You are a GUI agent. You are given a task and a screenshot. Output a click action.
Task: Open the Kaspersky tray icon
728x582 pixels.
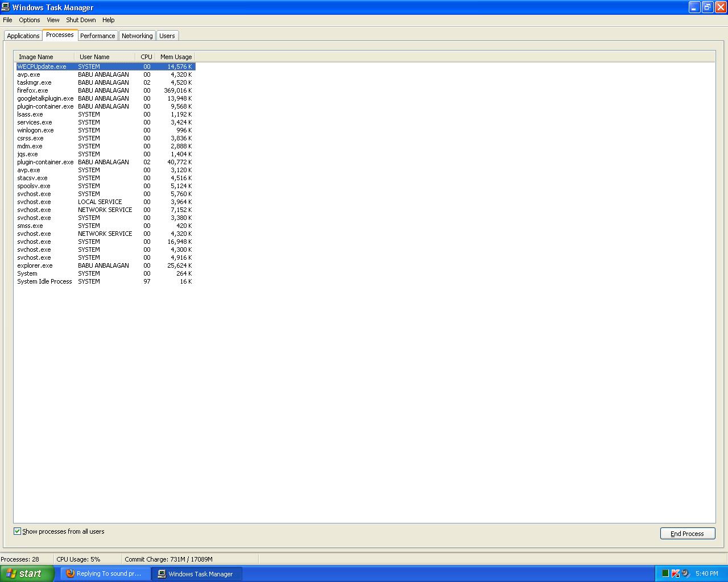[676, 573]
